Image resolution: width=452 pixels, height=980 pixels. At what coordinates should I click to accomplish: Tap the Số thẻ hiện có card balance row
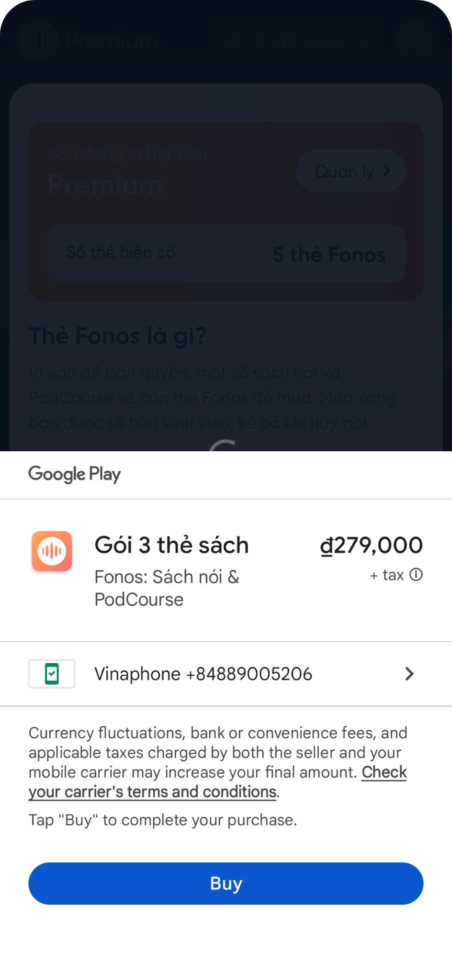(x=226, y=254)
